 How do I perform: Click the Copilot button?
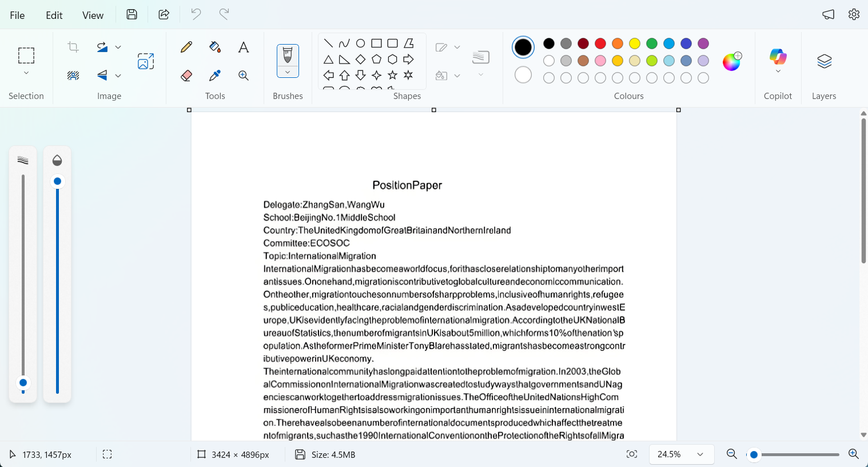(778, 57)
